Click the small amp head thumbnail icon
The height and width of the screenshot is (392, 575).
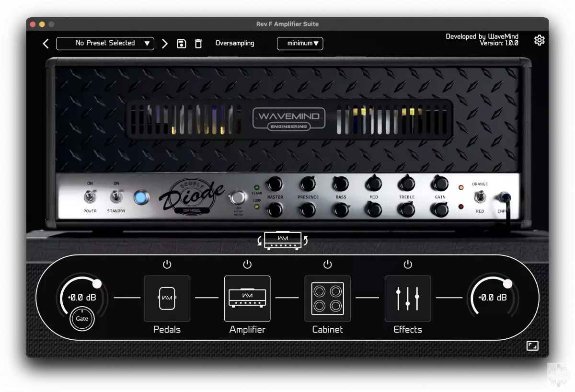(283, 241)
